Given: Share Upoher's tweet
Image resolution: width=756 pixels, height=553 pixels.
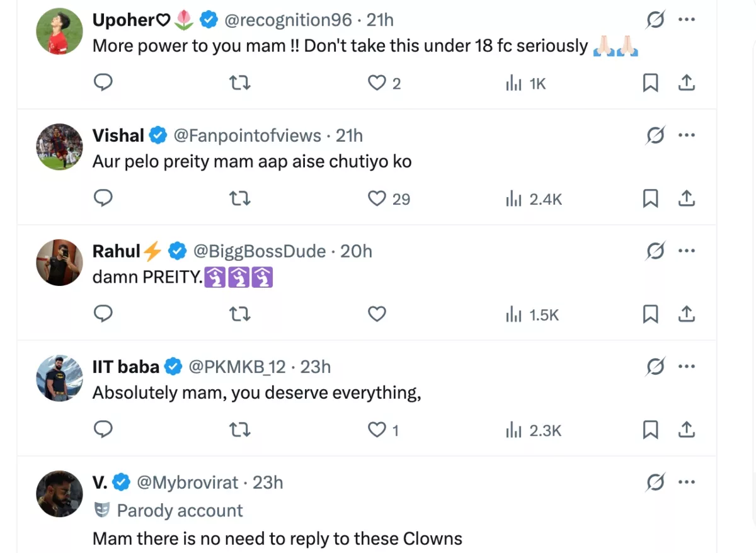Looking at the screenshot, I should click(x=686, y=83).
